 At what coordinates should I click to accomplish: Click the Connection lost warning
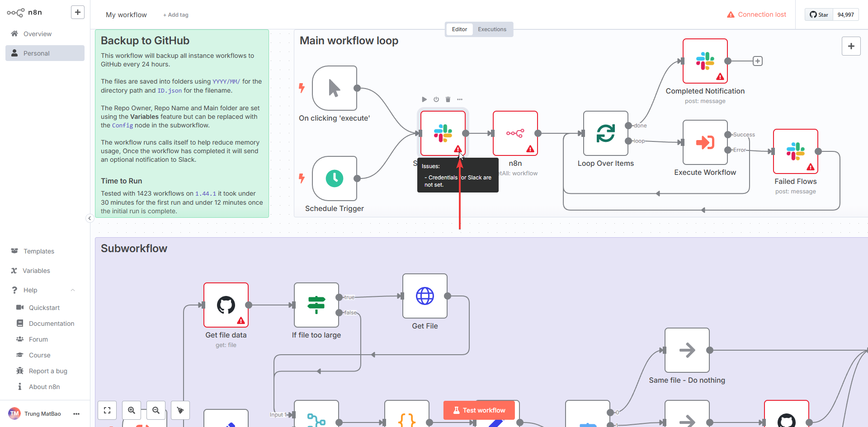756,14
